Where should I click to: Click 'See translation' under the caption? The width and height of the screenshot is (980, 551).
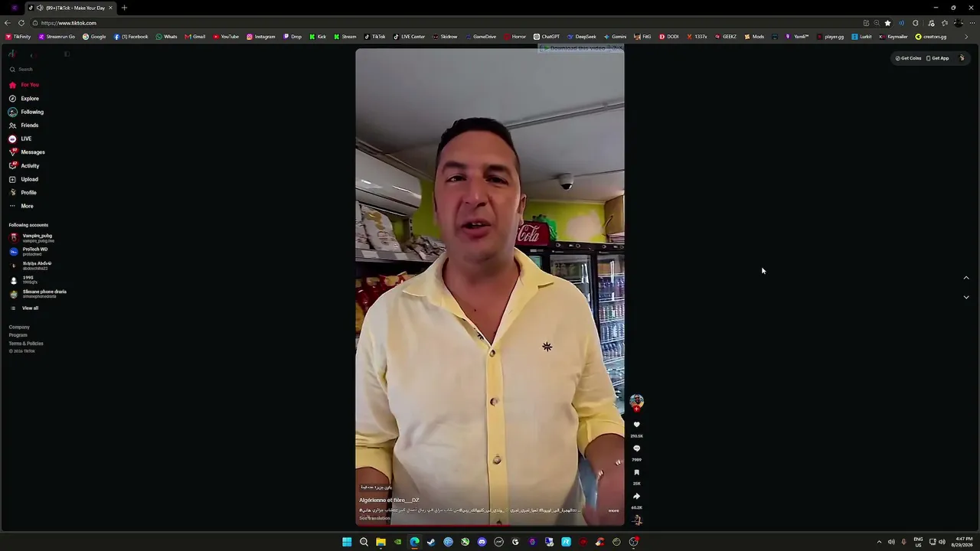coord(375,518)
